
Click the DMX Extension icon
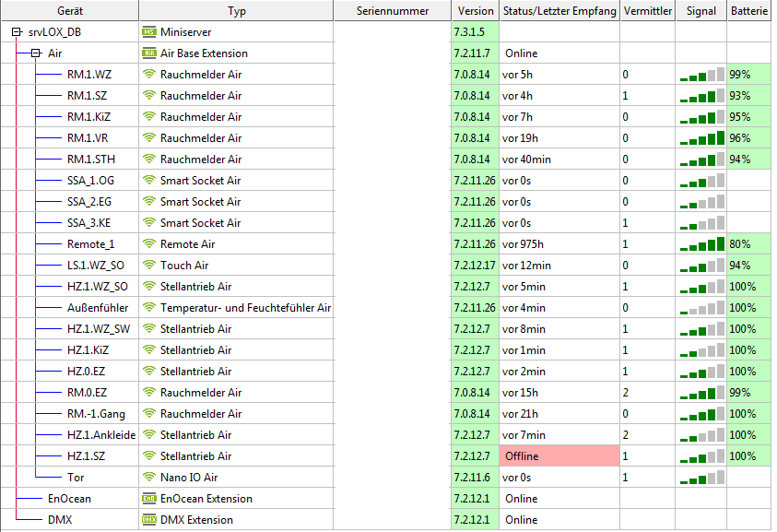tap(149, 520)
